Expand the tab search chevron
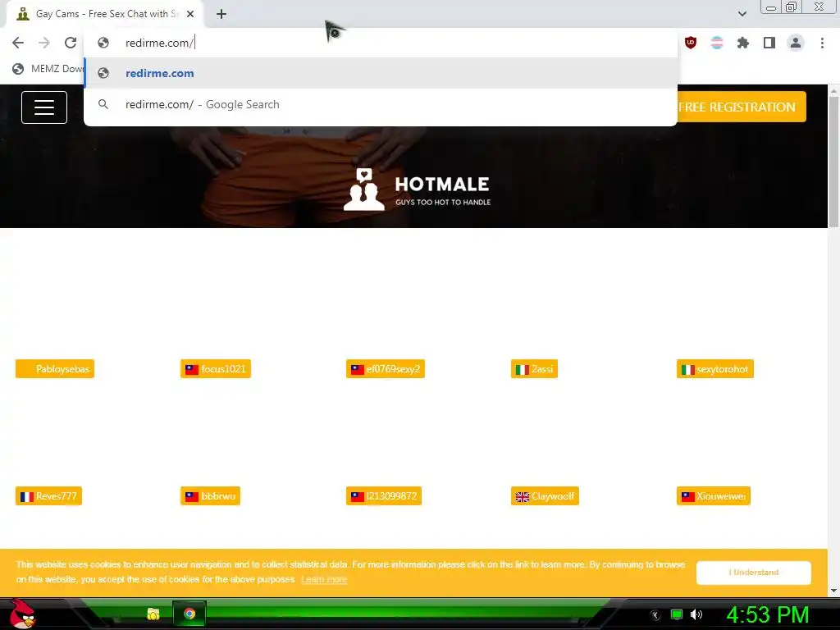Viewport: 840px width, 630px height. 742,14
